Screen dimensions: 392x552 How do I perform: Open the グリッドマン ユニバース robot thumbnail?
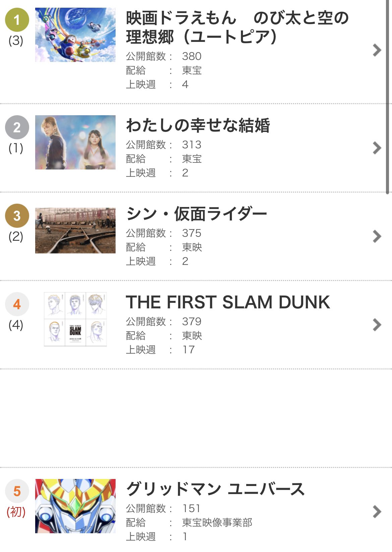pyautogui.click(x=75, y=506)
